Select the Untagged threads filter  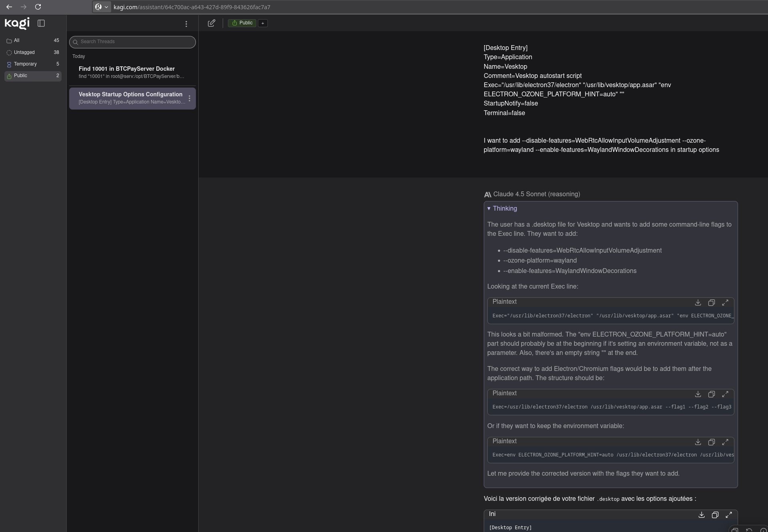tap(24, 52)
